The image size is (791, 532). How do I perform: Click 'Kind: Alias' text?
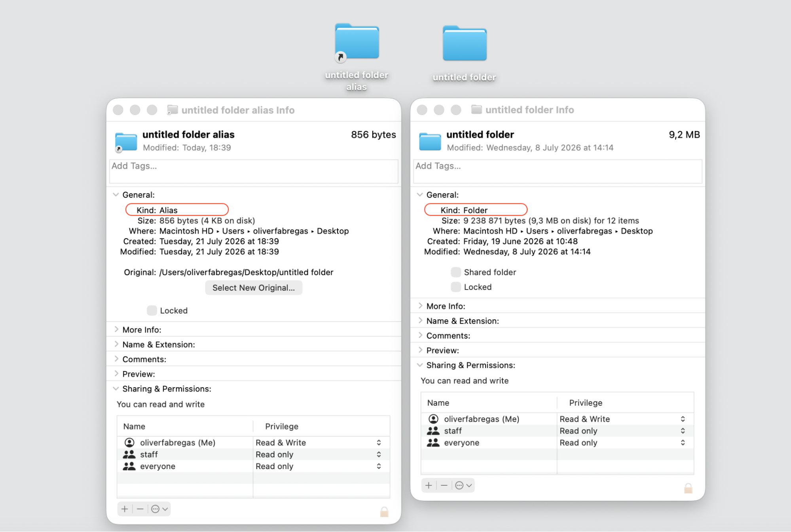click(157, 210)
